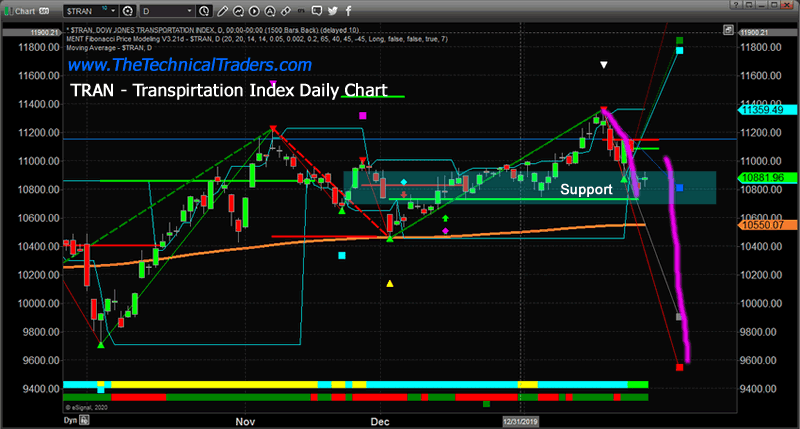Click the text annotation A icon

[270, 10]
